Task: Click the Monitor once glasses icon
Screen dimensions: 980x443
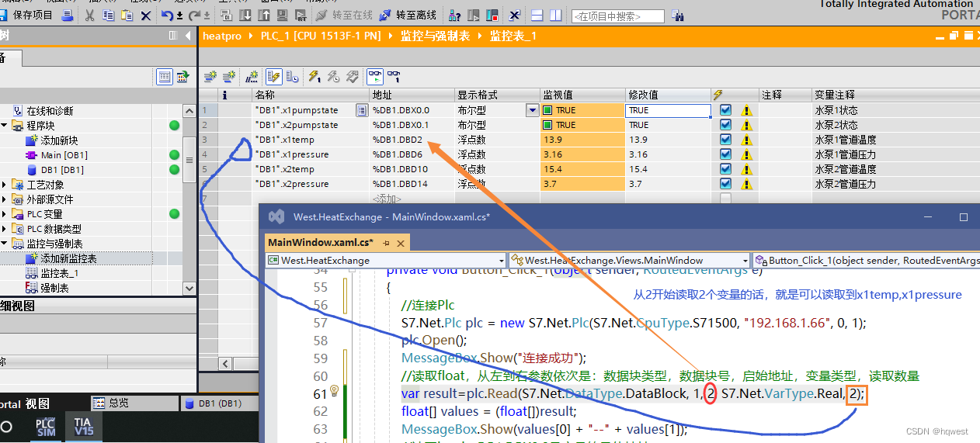Action: click(x=394, y=76)
